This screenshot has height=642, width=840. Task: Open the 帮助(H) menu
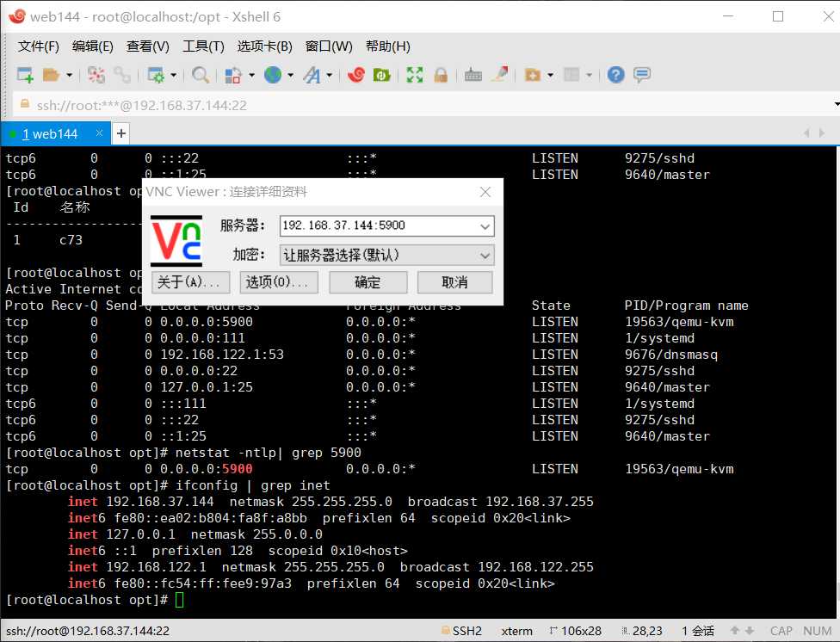tap(388, 46)
